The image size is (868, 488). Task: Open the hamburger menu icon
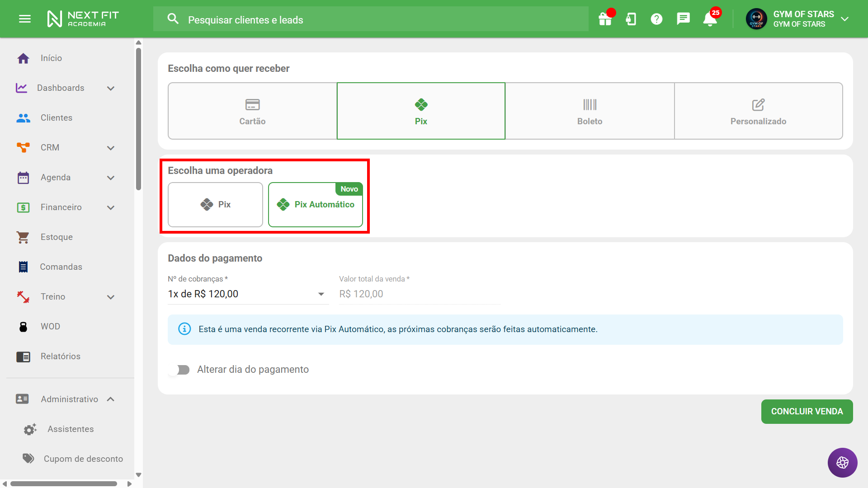(x=25, y=19)
